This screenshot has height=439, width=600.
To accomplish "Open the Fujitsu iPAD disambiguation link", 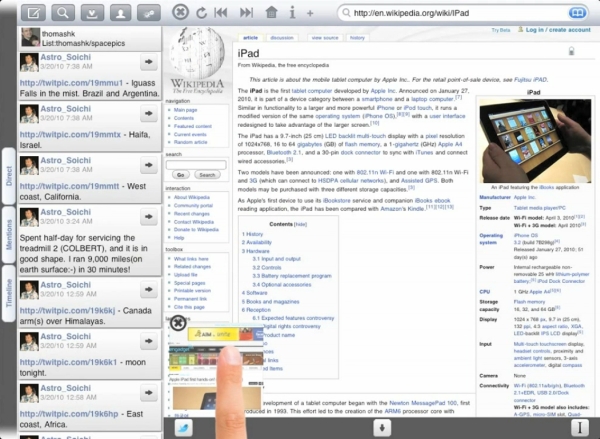I will (x=530, y=80).
